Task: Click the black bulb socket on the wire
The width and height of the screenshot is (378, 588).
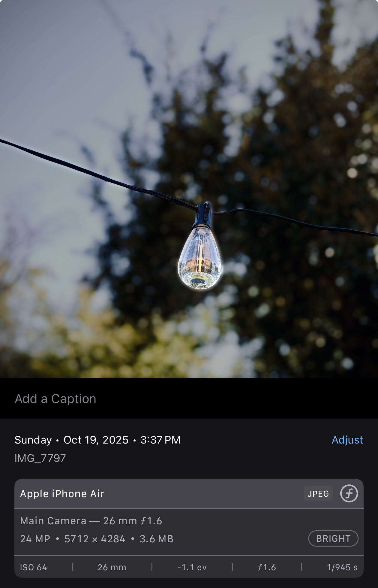Action: pyautogui.click(x=203, y=215)
